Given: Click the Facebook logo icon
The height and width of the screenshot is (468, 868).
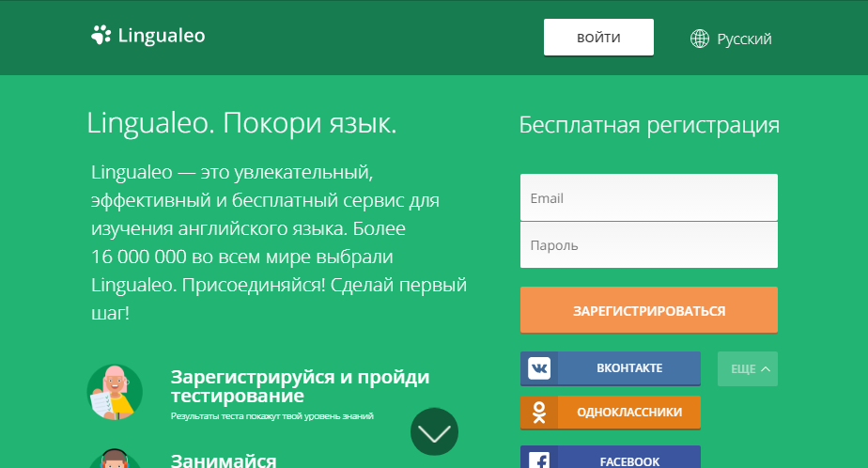Looking at the screenshot, I should click(539, 460).
